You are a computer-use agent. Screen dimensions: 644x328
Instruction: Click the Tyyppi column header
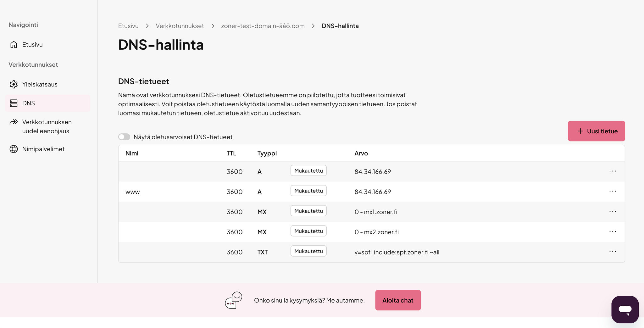tap(267, 153)
